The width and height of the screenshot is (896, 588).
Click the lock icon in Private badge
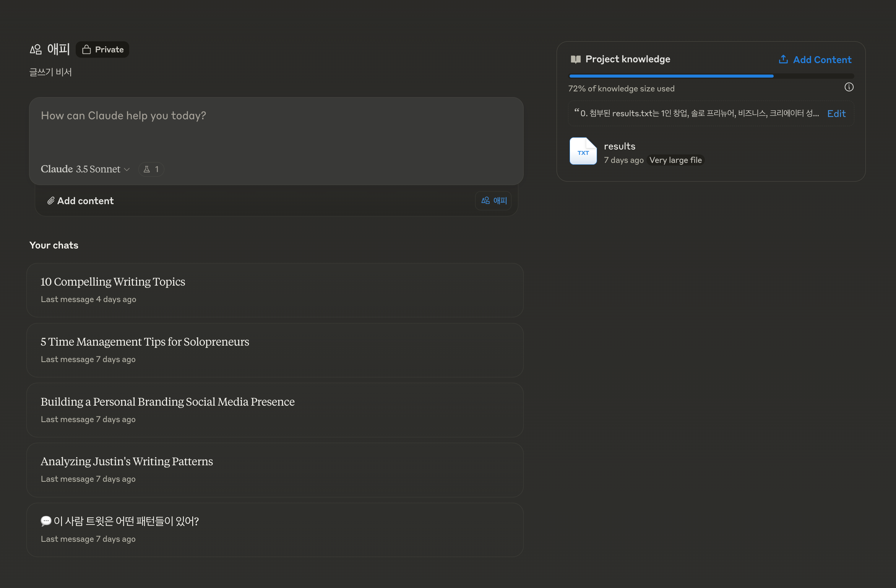click(x=86, y=50)
